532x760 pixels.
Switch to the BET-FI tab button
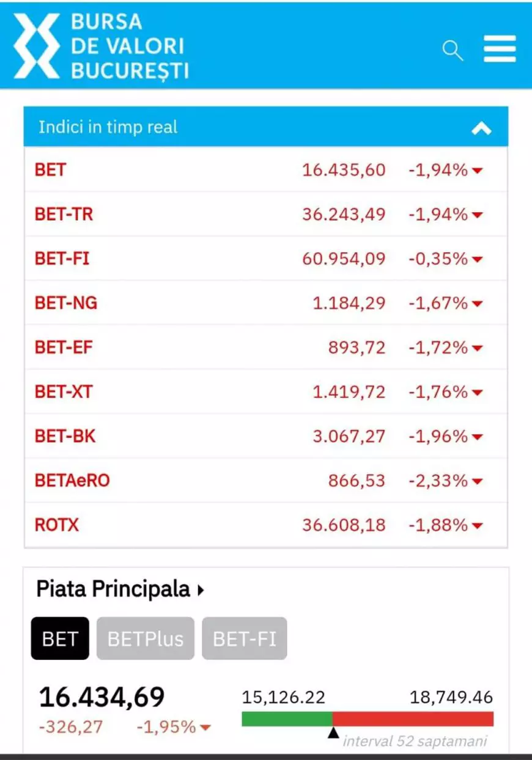coord(244,638)
